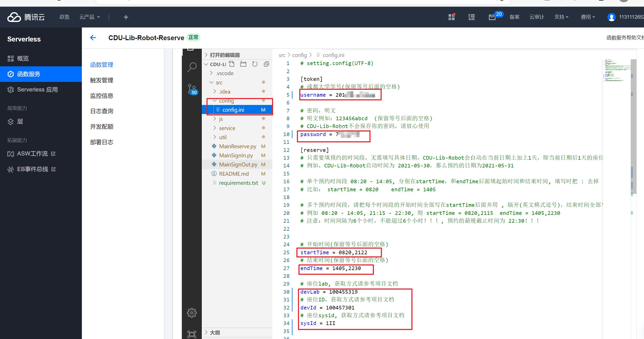
Task: Expand the util folder
Action: click(x=215, y=137)
